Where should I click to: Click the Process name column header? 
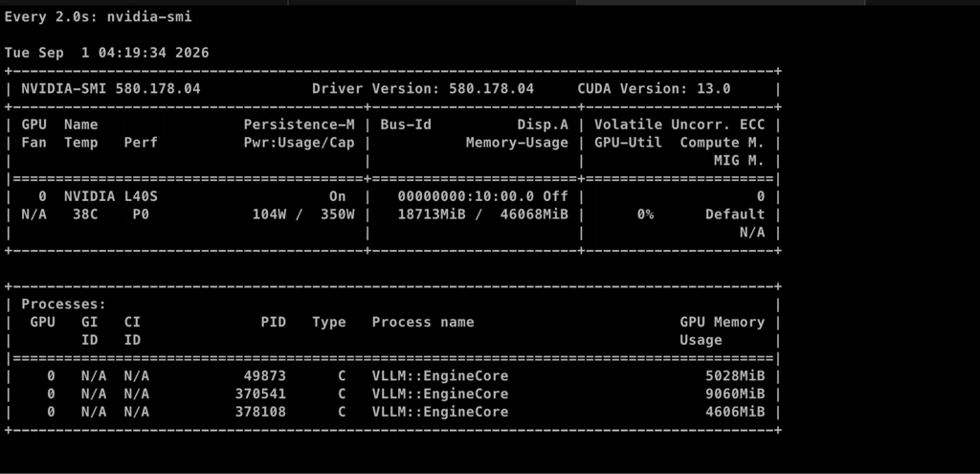[423, 323]
